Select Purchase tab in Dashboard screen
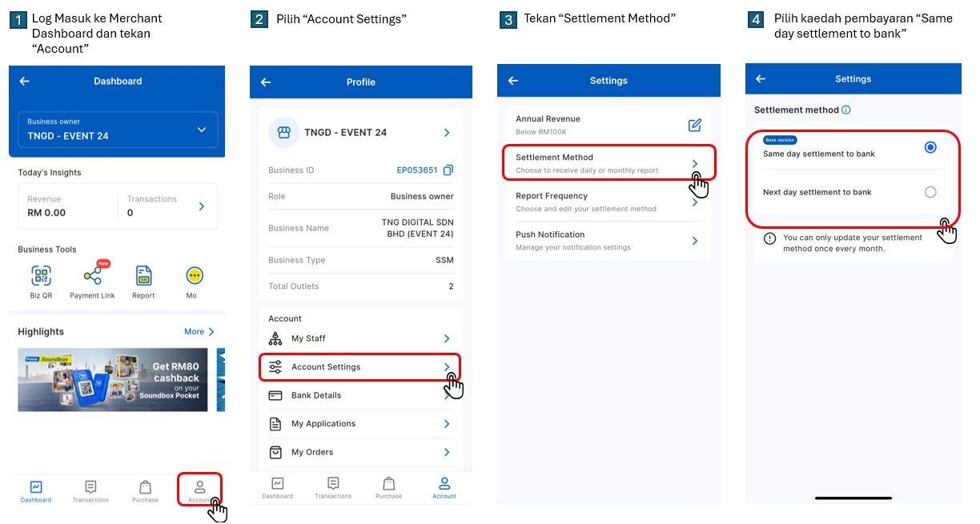 (145, 491)
